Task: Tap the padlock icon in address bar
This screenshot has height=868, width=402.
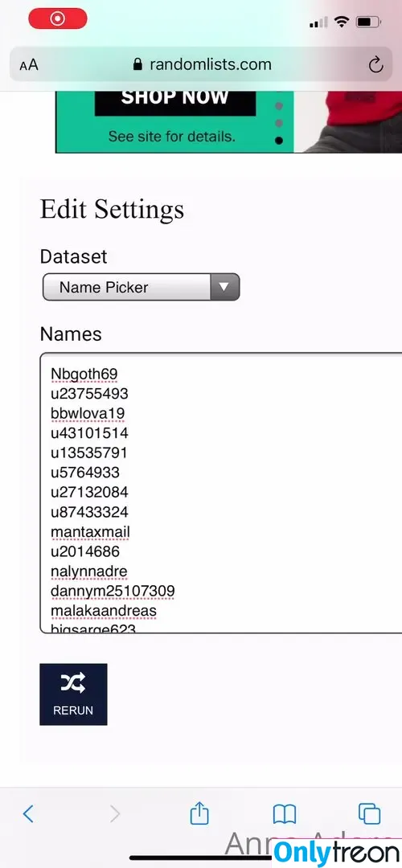Action: tap(137, 65)
